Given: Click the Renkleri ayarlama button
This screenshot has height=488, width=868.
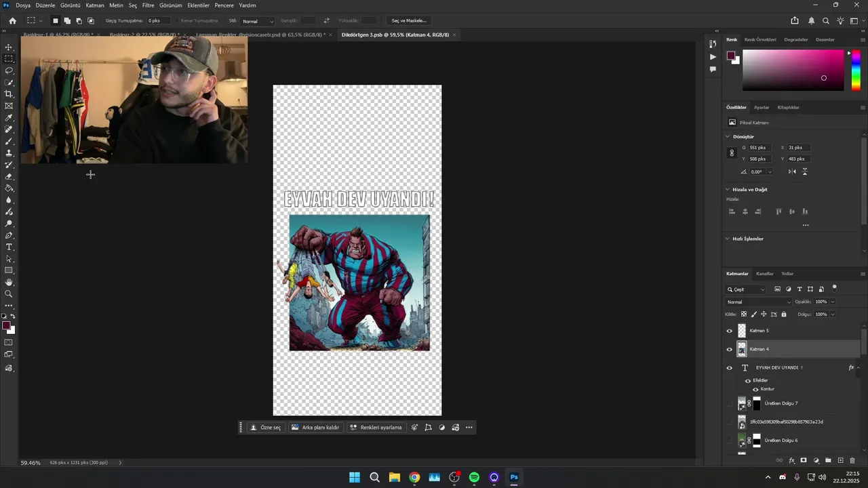Looking at the screenshot, I should 376,428.
